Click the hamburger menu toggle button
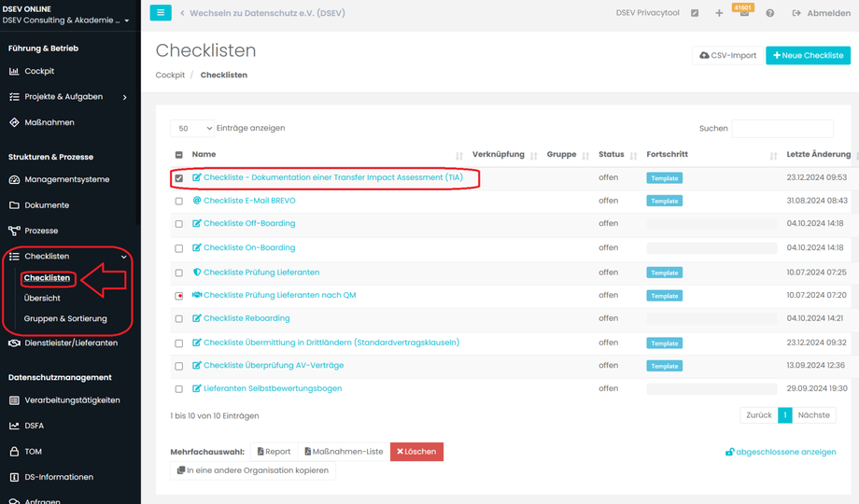The height and width of the screenshot is (504, 859). tap(161, 13)
